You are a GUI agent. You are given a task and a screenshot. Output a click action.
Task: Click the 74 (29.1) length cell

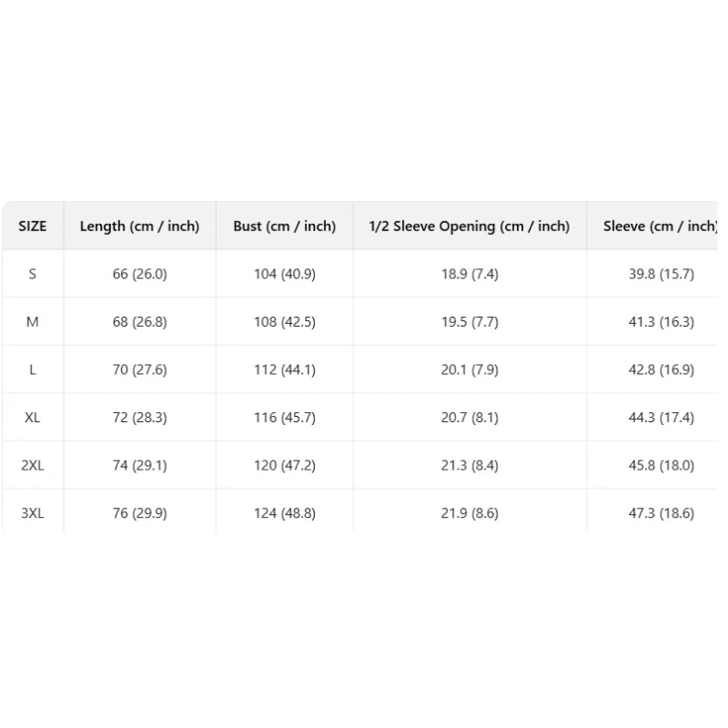(x=140, y=465)
